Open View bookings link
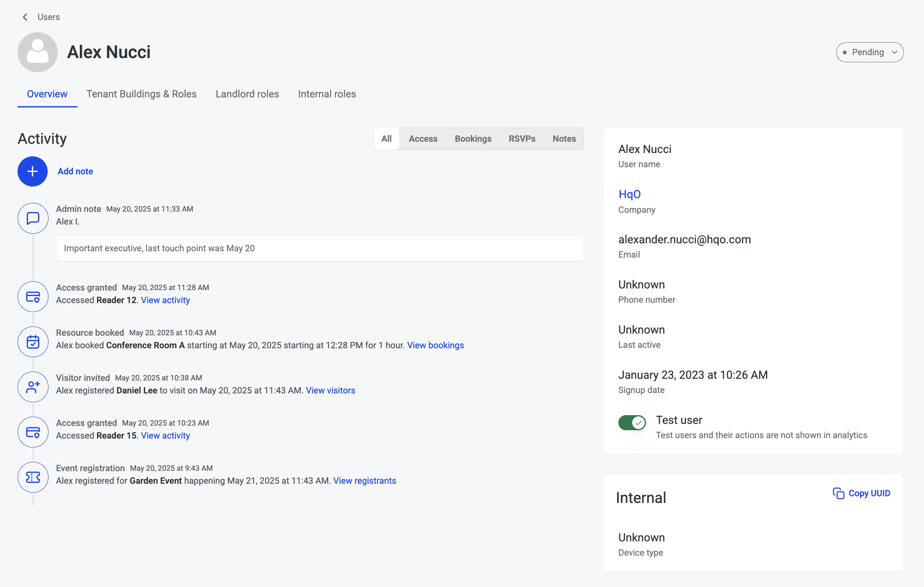The image size is (924, 587). pyautogui.click(x=435, y=345)
